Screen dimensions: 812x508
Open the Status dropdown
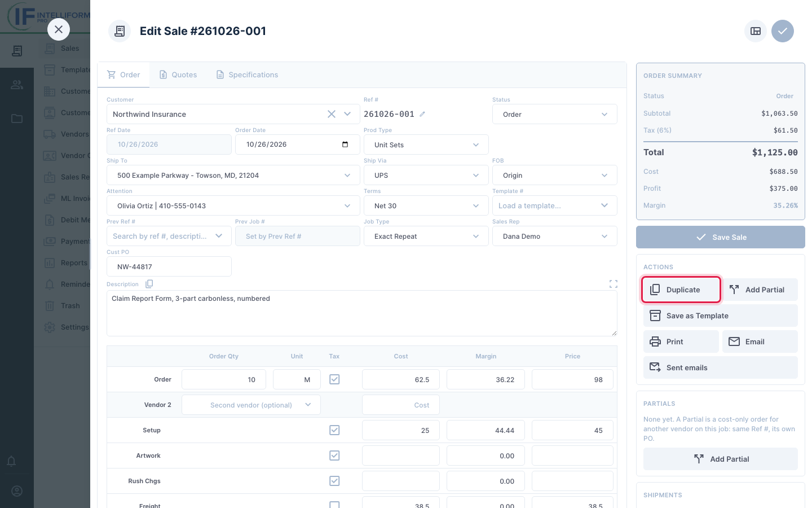tap(555, 114)
